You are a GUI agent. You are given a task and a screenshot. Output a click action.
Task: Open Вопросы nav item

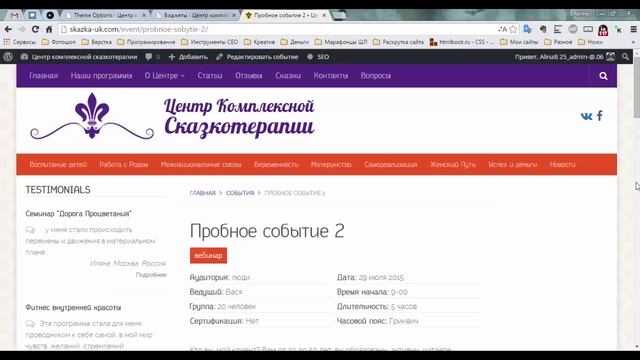click(x=376, y=76)
